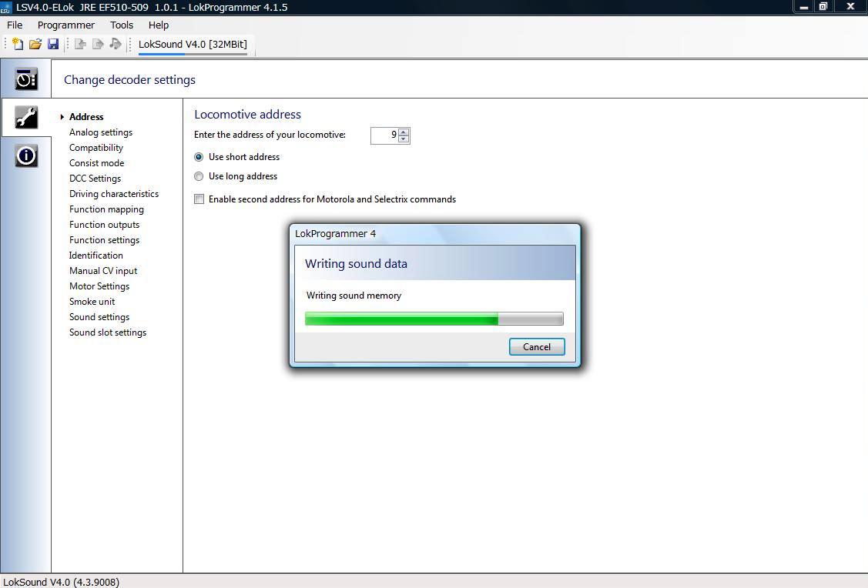
Task: Click the locomotive address number field
Action: (385, 135)
